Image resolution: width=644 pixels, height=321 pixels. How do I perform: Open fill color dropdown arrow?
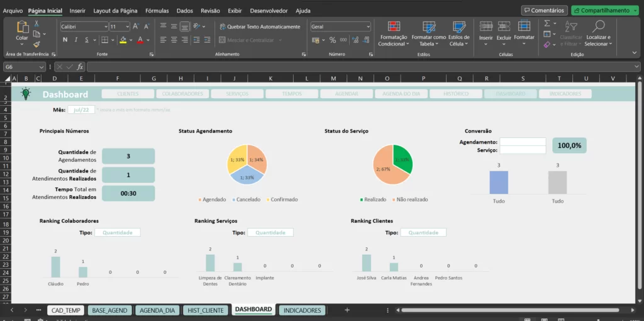[131, 40]
